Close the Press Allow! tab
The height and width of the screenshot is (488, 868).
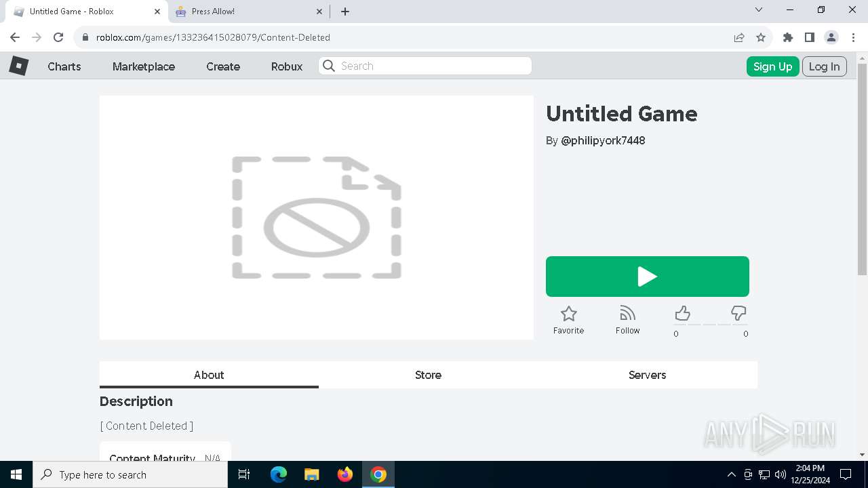point(319,12)
